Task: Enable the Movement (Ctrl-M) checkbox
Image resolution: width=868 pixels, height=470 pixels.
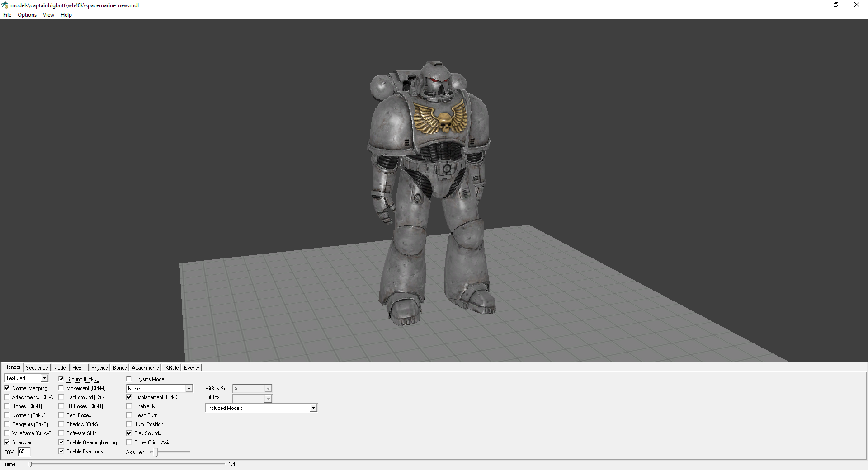Action: pyautogui.click(x=61, y=388)
